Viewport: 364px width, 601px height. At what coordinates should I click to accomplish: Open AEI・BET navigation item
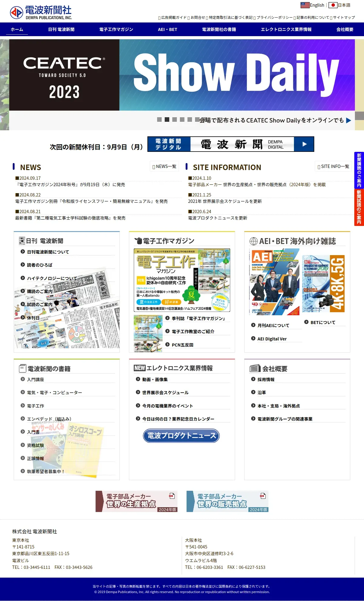[x=167, y=29]
